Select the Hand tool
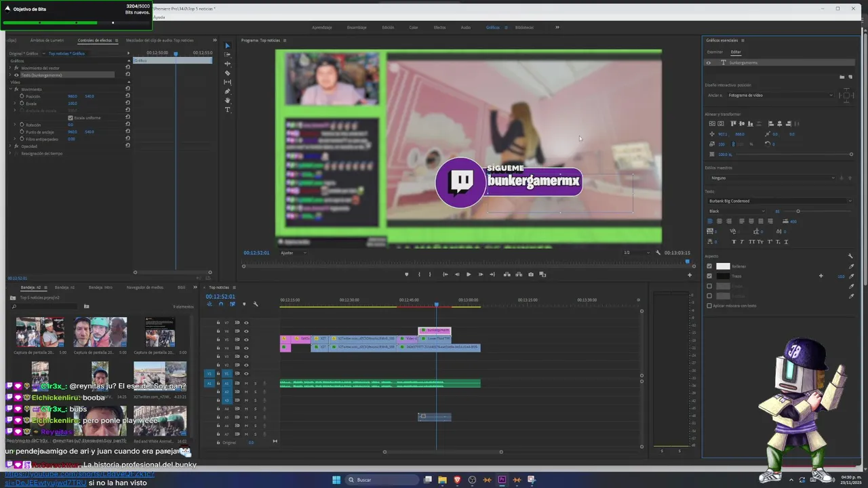Image resolution: width=868 pixels, height=488 pixels. (227, 100)
